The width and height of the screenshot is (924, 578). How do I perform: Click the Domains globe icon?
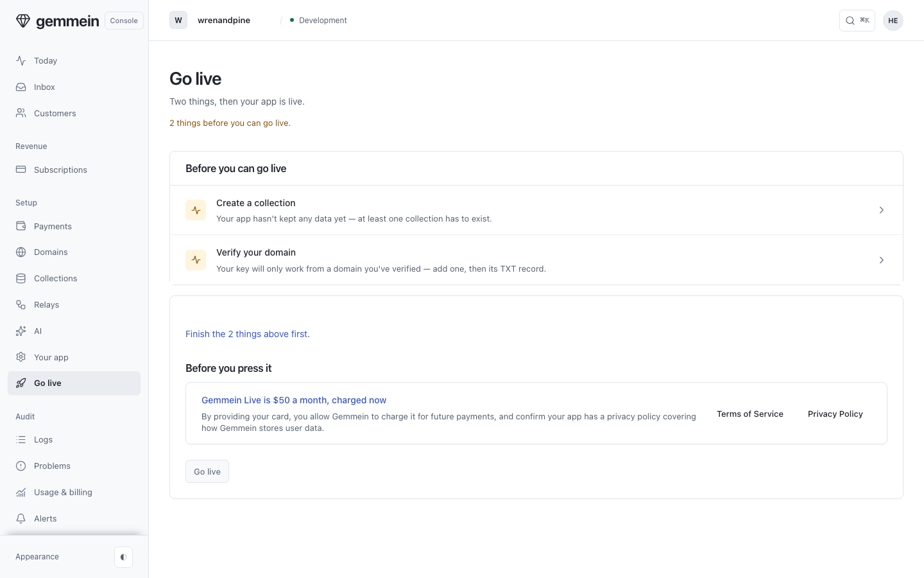tap(21, 252)
